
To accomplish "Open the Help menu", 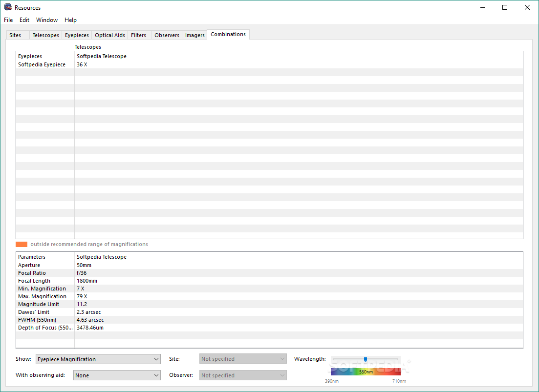I will tap(70, 20).
